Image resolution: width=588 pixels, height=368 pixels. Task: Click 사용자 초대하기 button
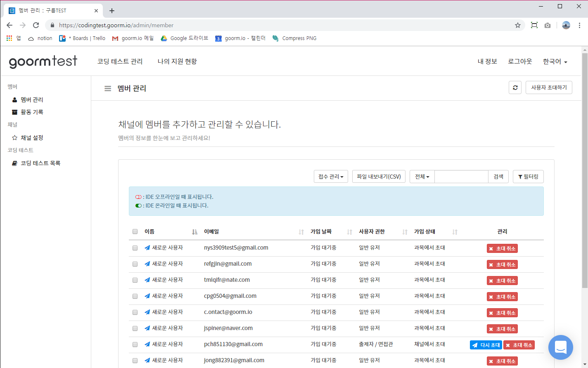(548, 87)
